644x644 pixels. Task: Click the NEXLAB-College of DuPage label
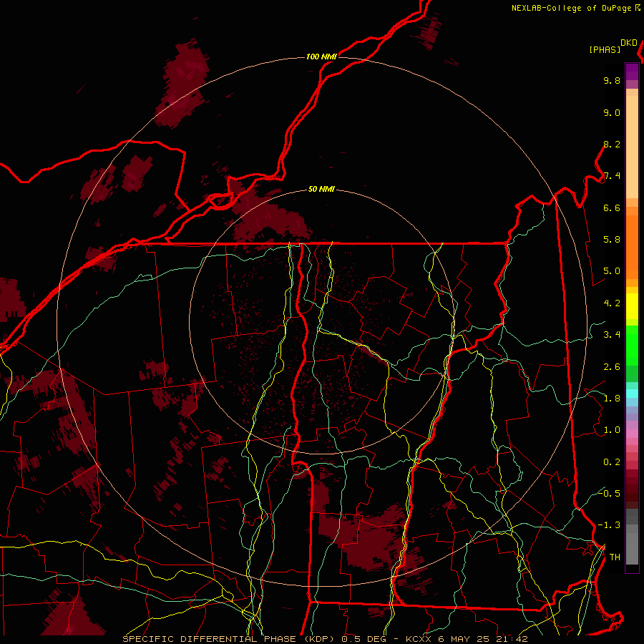(x=571, y=8)
